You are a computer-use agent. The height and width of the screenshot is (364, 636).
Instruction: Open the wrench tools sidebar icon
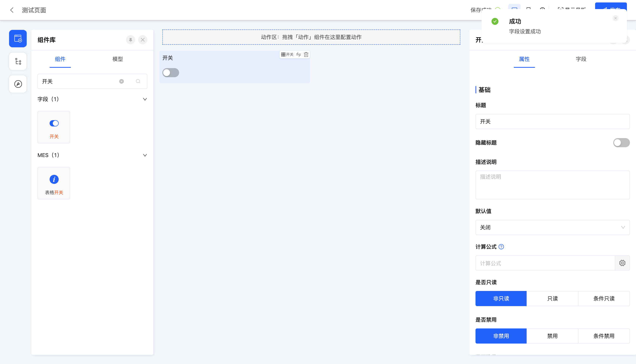tap(18, 84)
